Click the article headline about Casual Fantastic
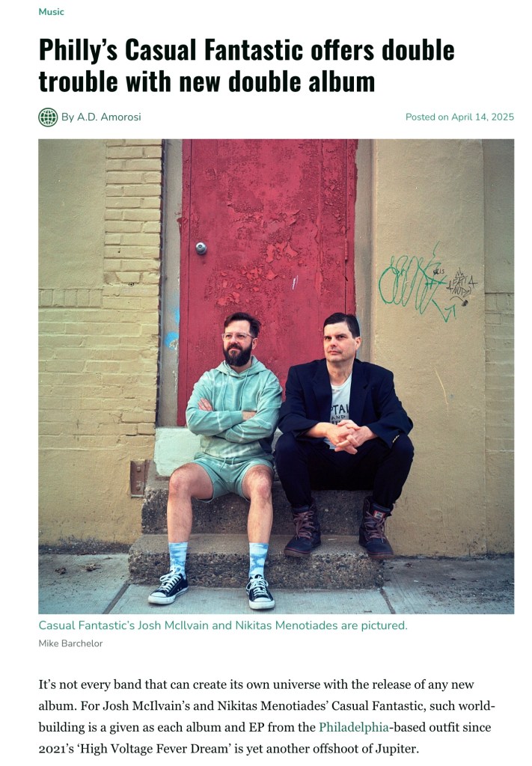This screenshot has height=766, width=532. (247, 66)
